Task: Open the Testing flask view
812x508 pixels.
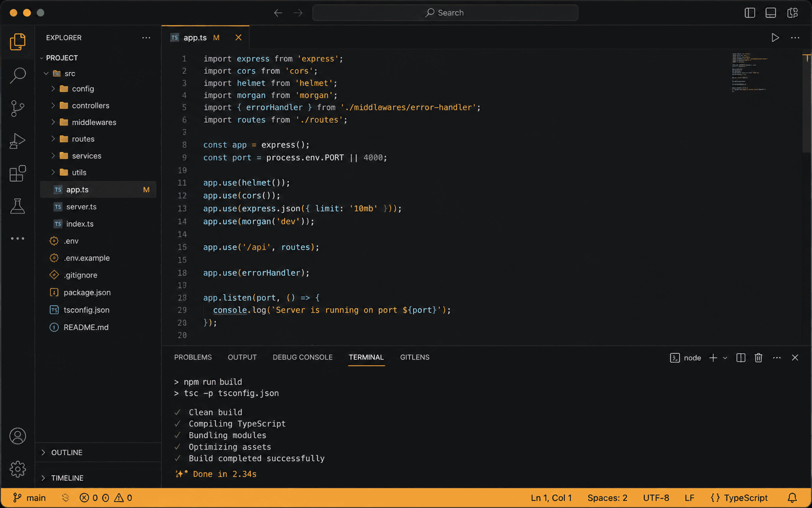Action: pyautogui.click(x=17, y=206)
